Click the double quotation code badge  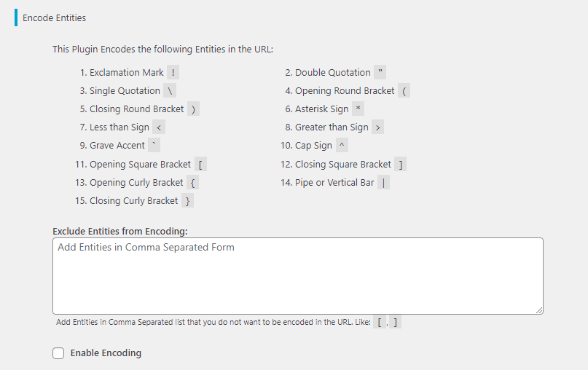(380, 72)
